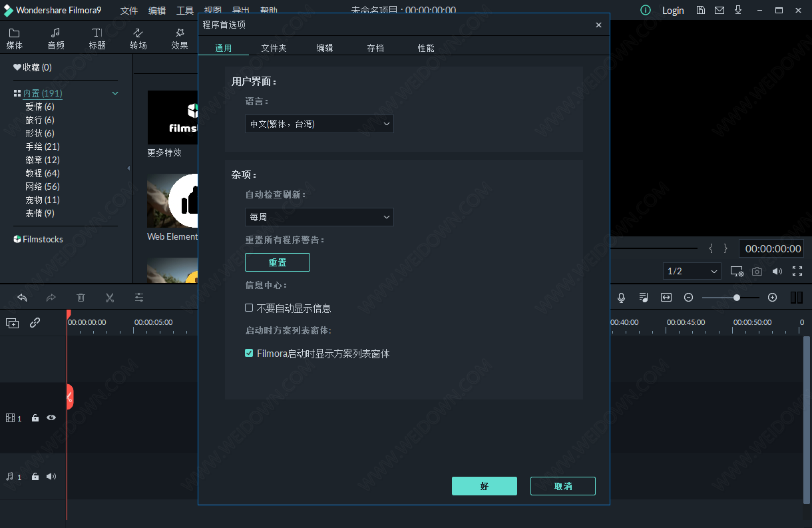Screen dimensions: 812x528
Task: Click the Redo arrow in timeline toolbar
Action: (x=51, y=298)
